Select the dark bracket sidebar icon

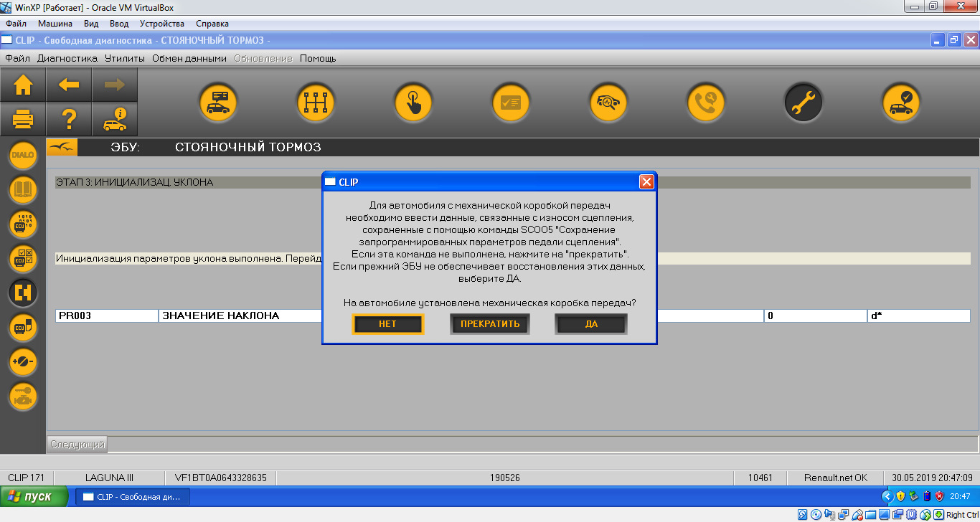(23, 293)
